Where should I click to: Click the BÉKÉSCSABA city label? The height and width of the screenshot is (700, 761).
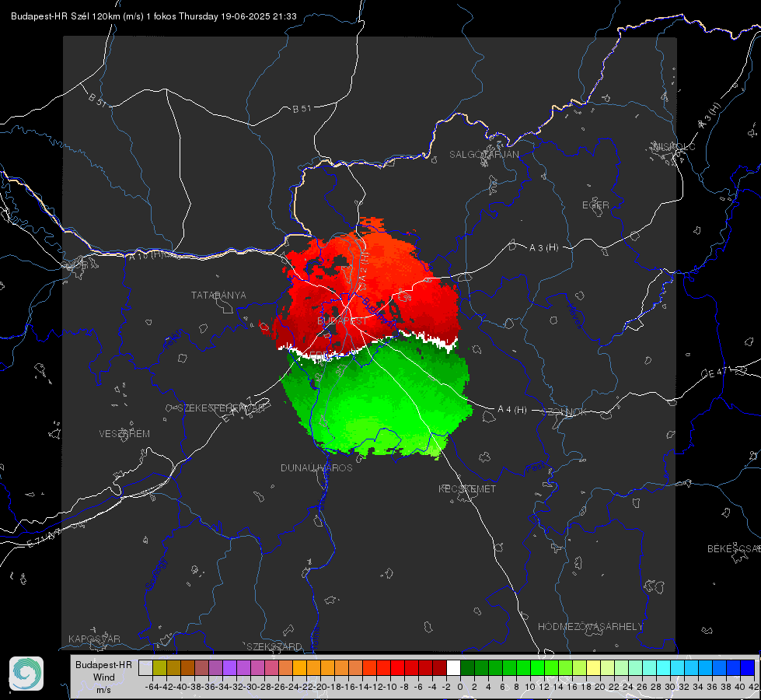734,549
